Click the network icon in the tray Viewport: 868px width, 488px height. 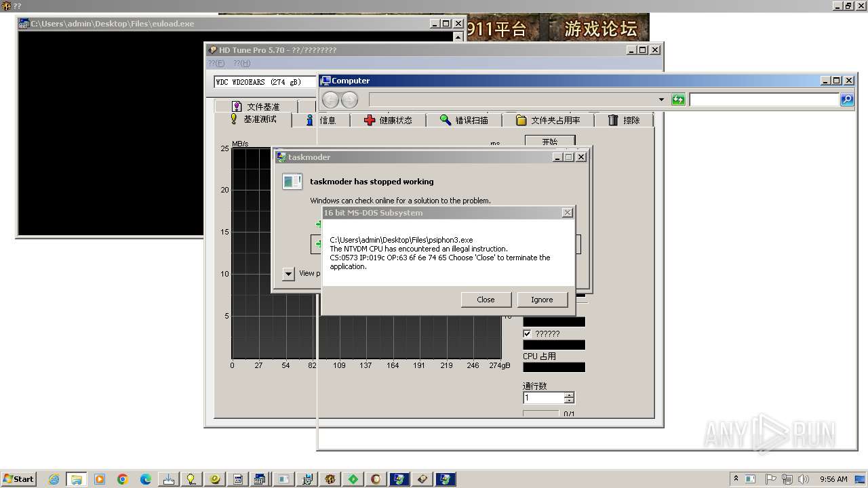coord(787,479)
